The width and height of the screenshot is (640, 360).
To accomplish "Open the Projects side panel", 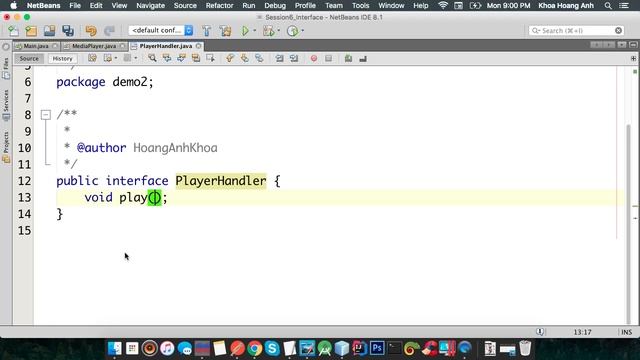I will point(6,147).
